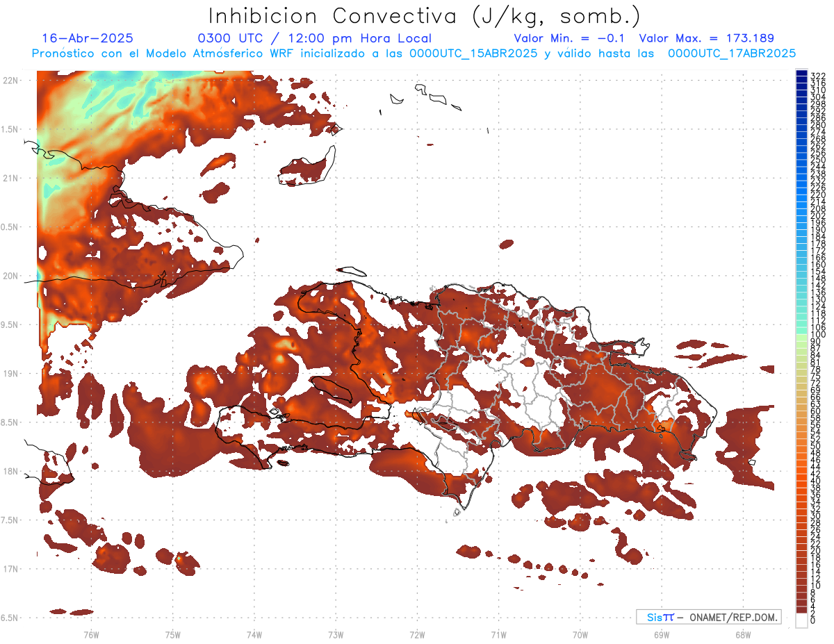Click the '71W' longitude label
This screenshot has height=644, width=834.
498,634
